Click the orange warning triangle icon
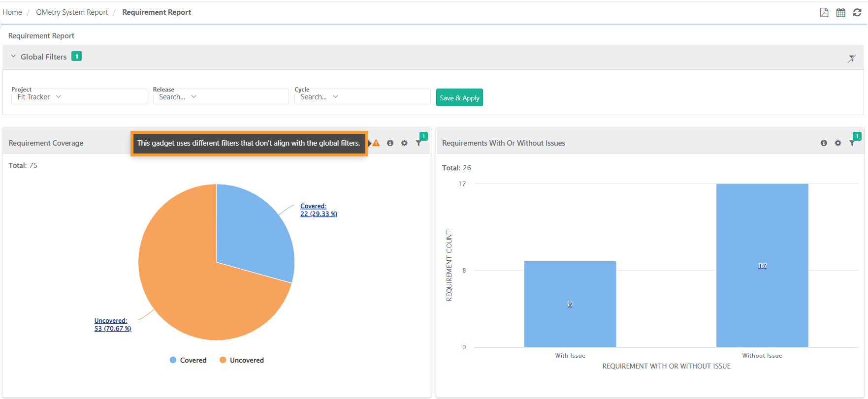The image size is (868, 399). pyautogui.click(x=376, y=143)
